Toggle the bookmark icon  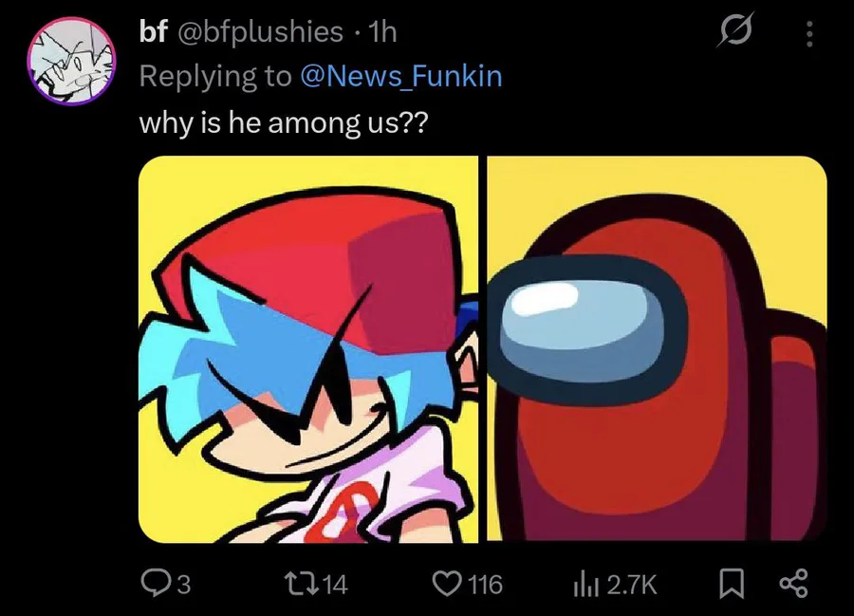tap(732, 584)
